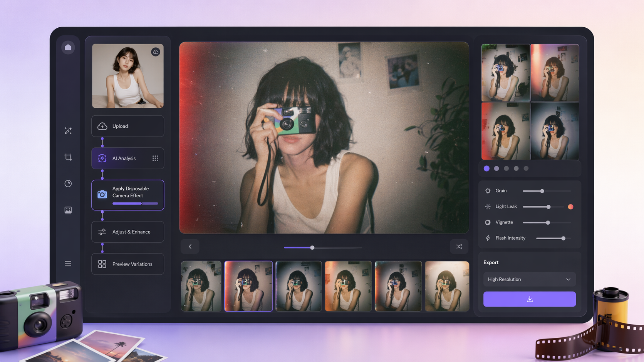Choose top-right variation in right panel grid
This screenshot has width=644, height=362.
(x=555, y=73)
